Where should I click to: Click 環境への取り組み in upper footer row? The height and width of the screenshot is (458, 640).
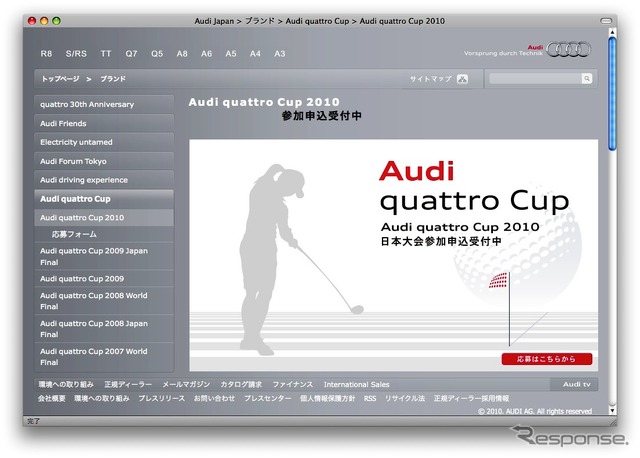[x=66, y=385]
